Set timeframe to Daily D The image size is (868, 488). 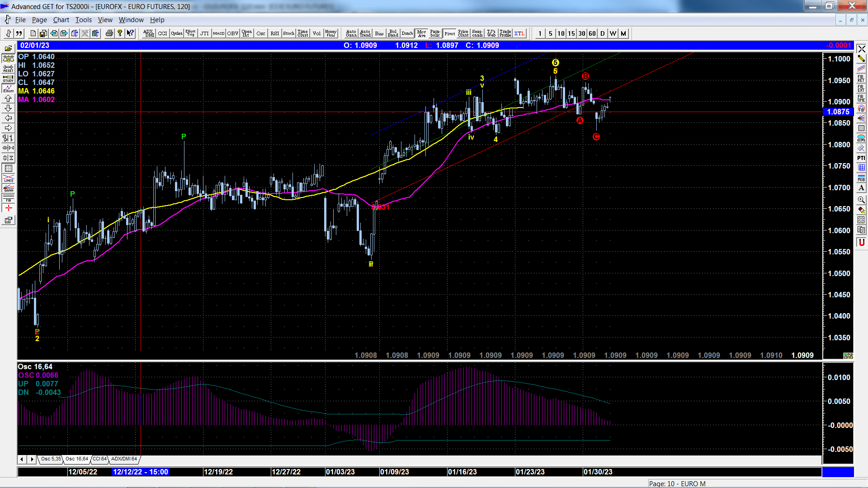[x=603, y=33]
